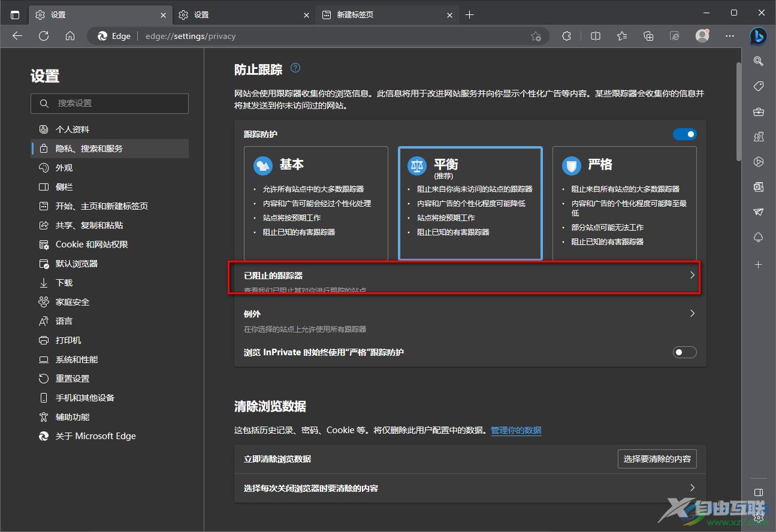Viewport: 776px width, 532px height.
Task: Click the tab actions menu icon
Action: pyautogui.click(x=15, y=14)
